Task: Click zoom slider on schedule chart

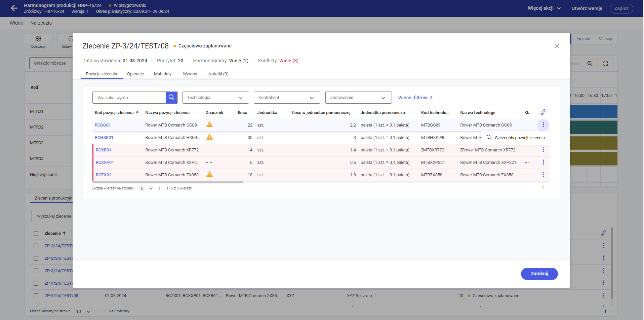Action: (x=575, y=64)
